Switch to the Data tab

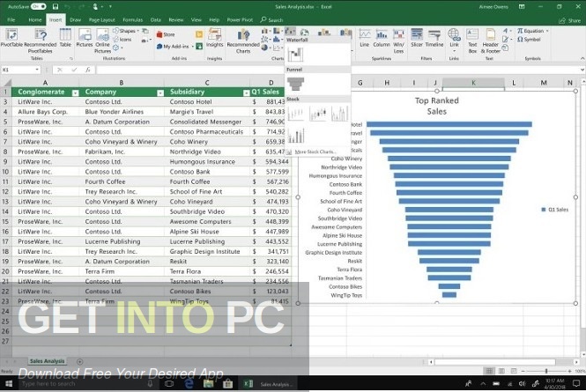click(x=155, y=19)
